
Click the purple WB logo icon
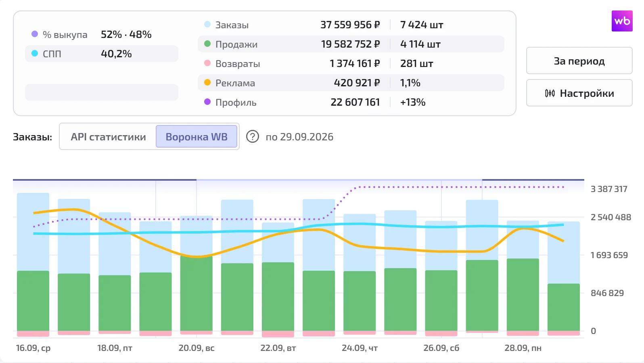[622, 21]
